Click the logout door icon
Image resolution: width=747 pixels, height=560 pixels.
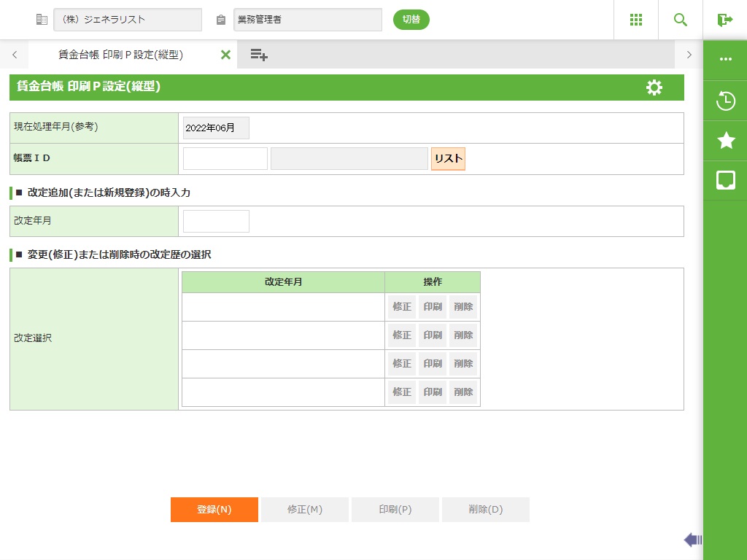click(724, 20)
